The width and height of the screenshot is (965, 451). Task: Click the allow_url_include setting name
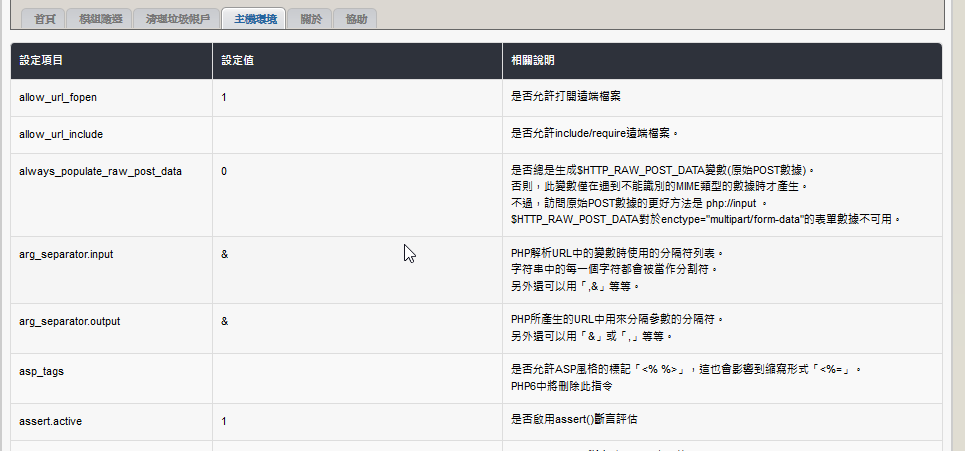coord(61,133)
